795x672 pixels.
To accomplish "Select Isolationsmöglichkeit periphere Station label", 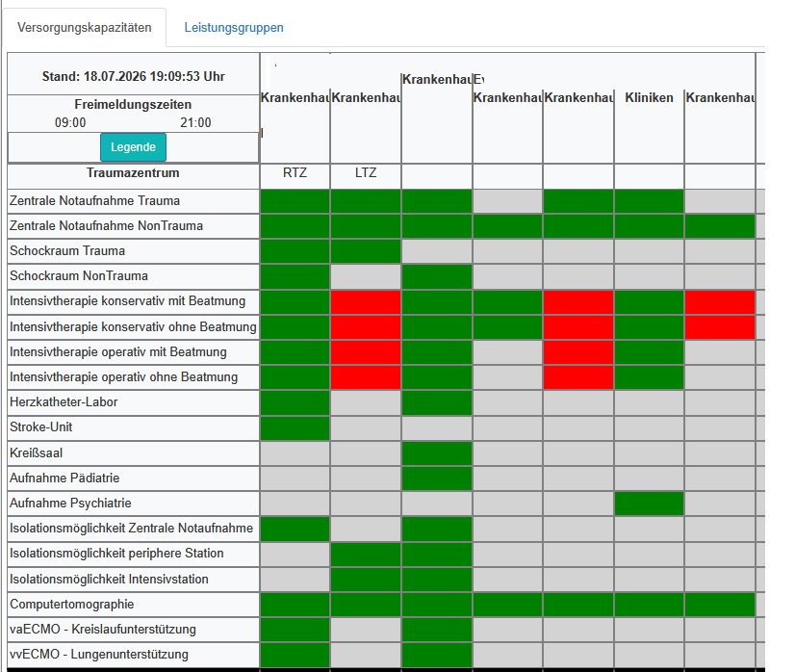I will 116,554.
